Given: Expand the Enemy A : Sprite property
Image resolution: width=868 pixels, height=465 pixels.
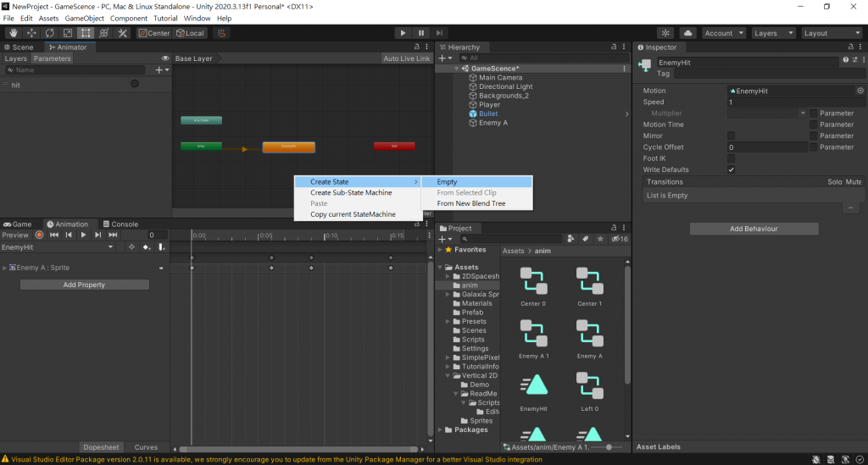Looking at the screenshot, I should click(5, 268).
